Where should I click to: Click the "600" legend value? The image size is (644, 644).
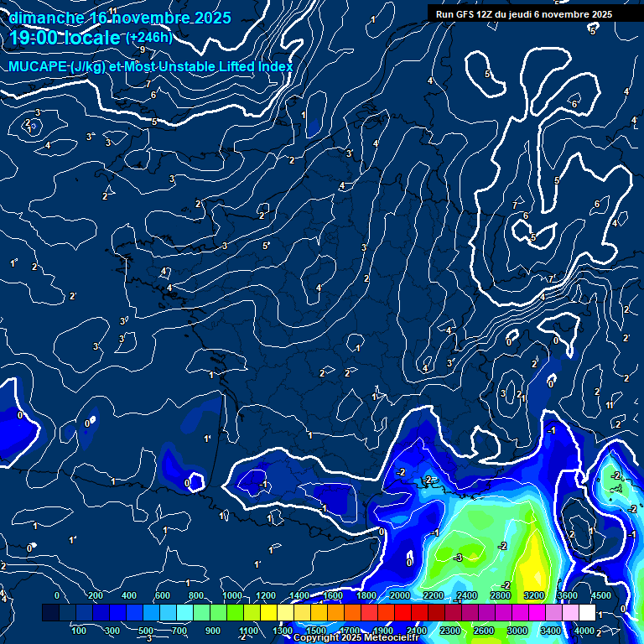click(x=162, y=595)
